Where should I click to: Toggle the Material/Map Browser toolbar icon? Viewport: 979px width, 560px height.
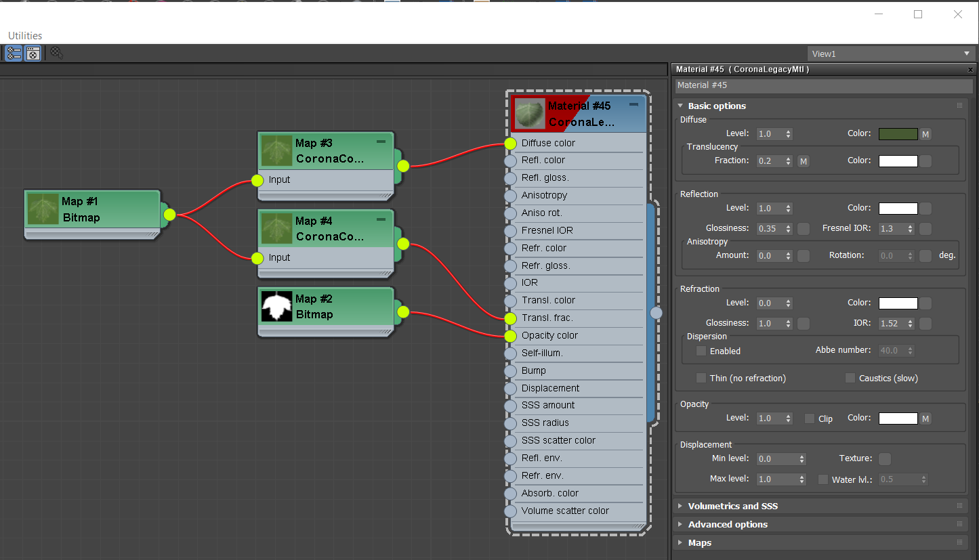(14, 53)
